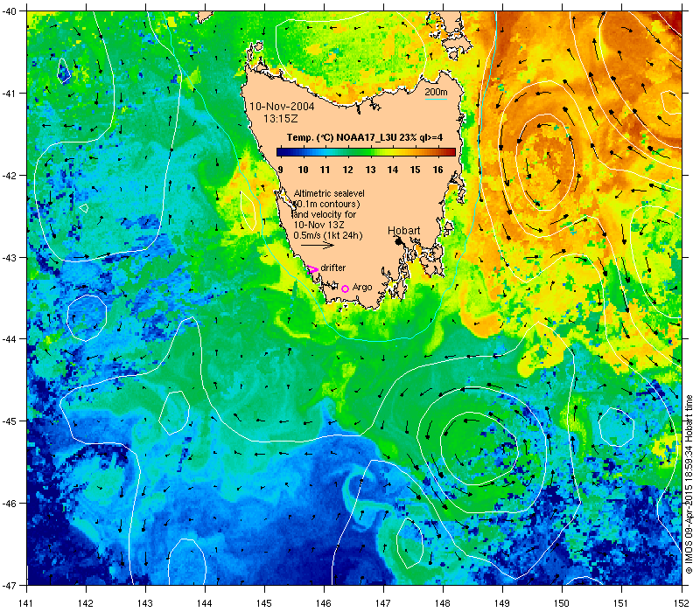Viewport: 700px width, 612px height.
Task: Click latitude axis label '-43'
Action: [10, 257]
